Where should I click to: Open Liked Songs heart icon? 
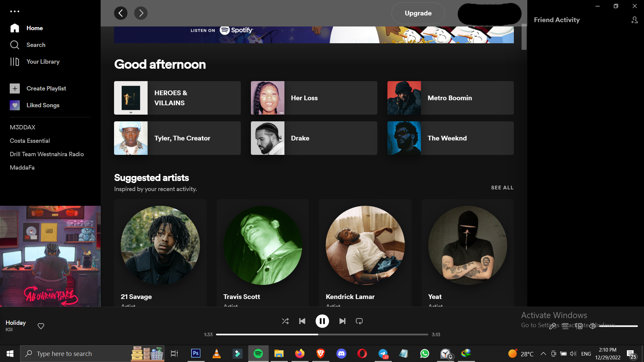pyautogui.click(x=15, y=105)
